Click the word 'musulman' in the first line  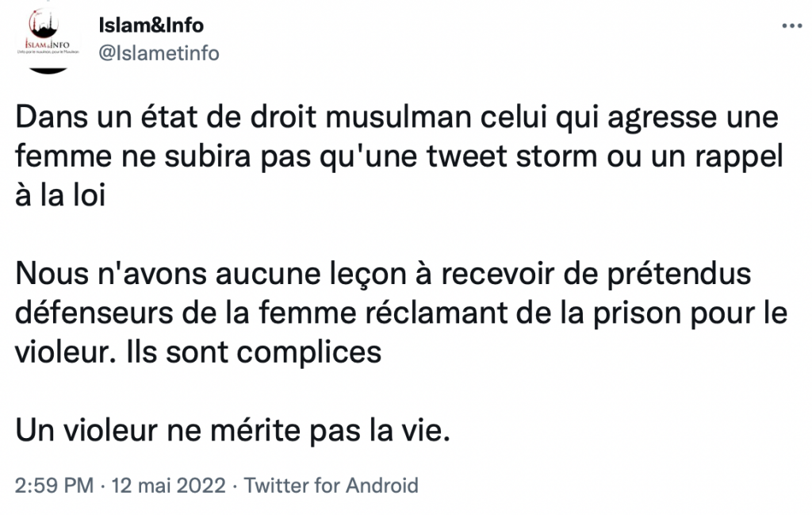[x=398, y=117]
